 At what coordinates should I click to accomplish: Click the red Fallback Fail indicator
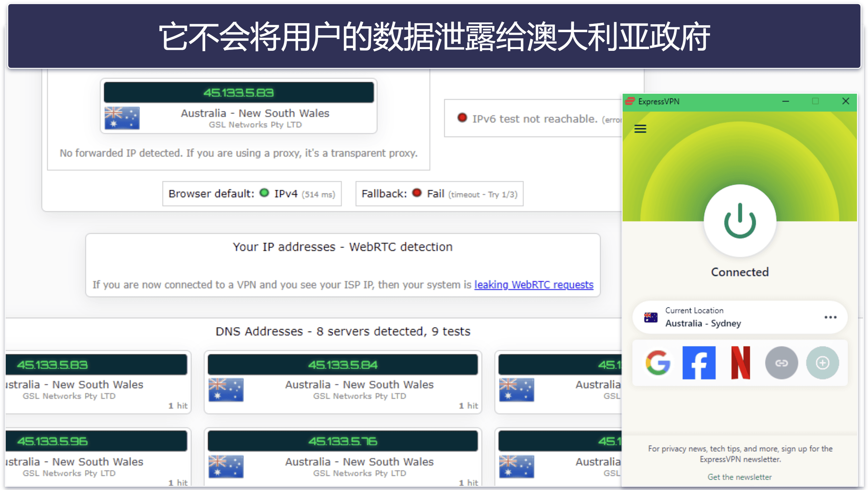[x=417, y=193]
